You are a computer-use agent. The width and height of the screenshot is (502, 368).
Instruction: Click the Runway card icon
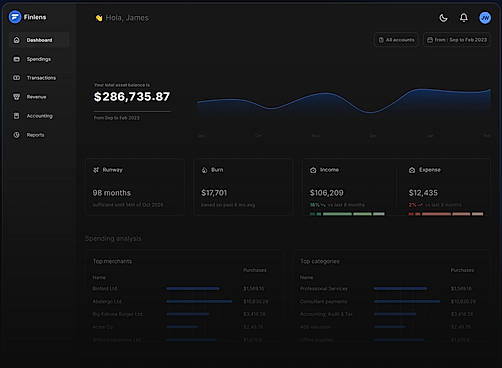click(96, 170)
